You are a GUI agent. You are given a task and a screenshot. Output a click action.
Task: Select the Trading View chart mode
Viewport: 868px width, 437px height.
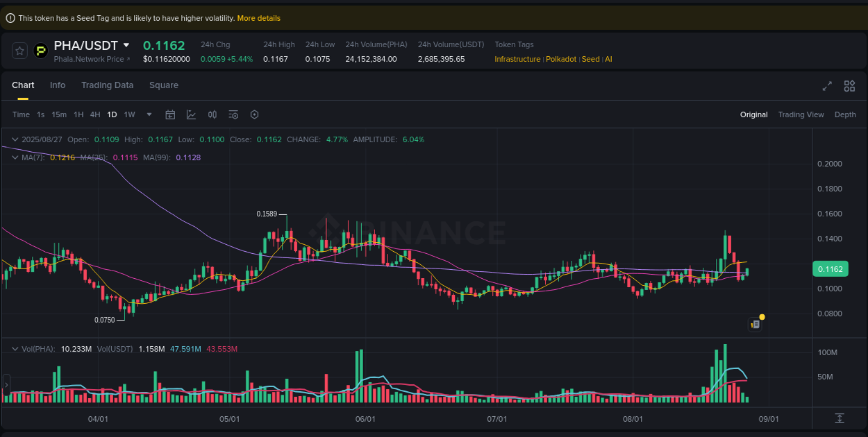(801, 114)
